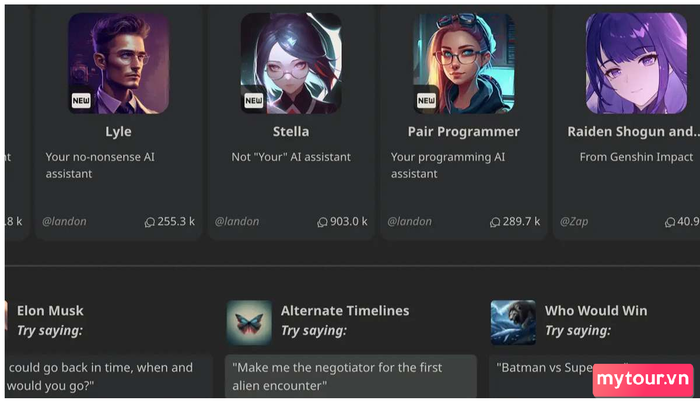Select Pair Programmer avatar picture
700x405 pixels.
tap(464, 63)
